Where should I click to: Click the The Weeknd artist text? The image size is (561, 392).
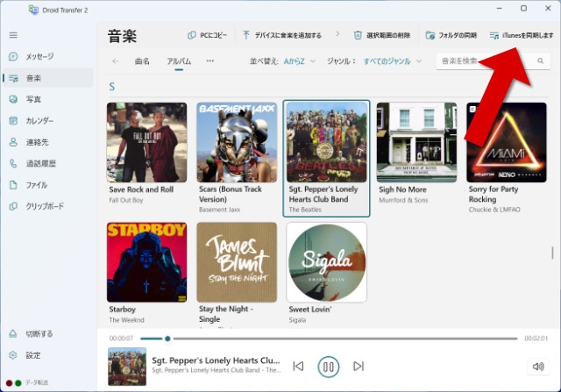point(126,320)
